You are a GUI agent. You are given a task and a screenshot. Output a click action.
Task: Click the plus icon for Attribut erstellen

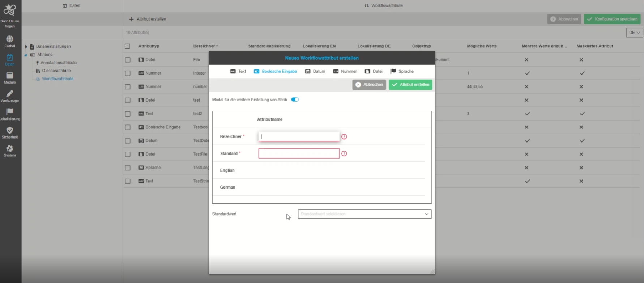click(131, 19)
